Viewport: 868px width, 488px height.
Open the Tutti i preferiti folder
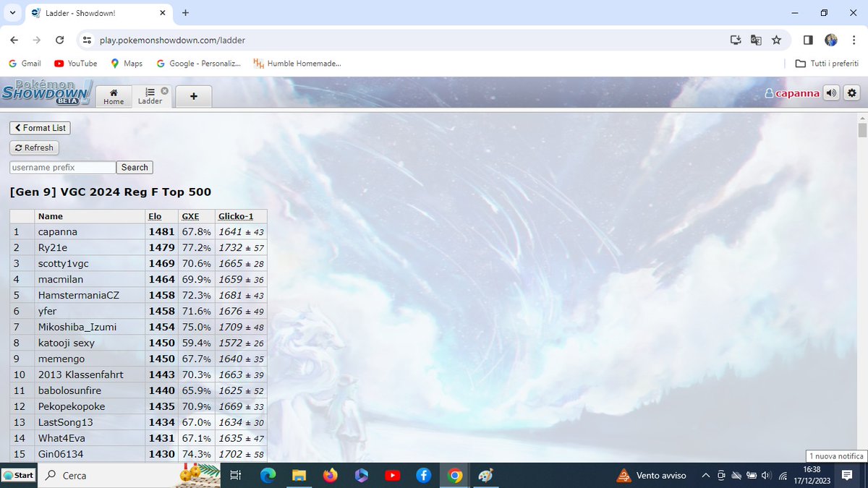[x=827, y=64]
